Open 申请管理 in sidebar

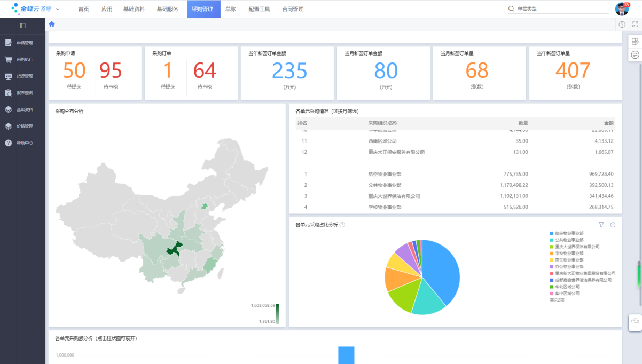point(24,43)
